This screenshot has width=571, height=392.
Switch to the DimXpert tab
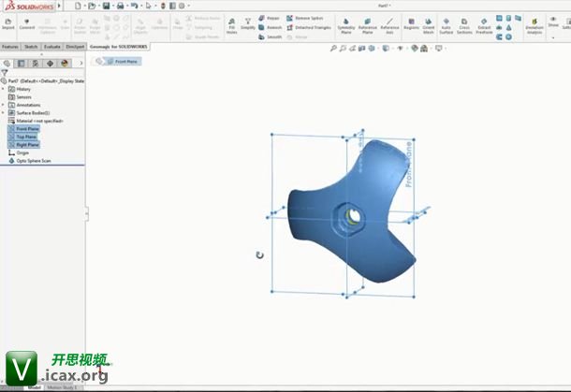(75, 47)
